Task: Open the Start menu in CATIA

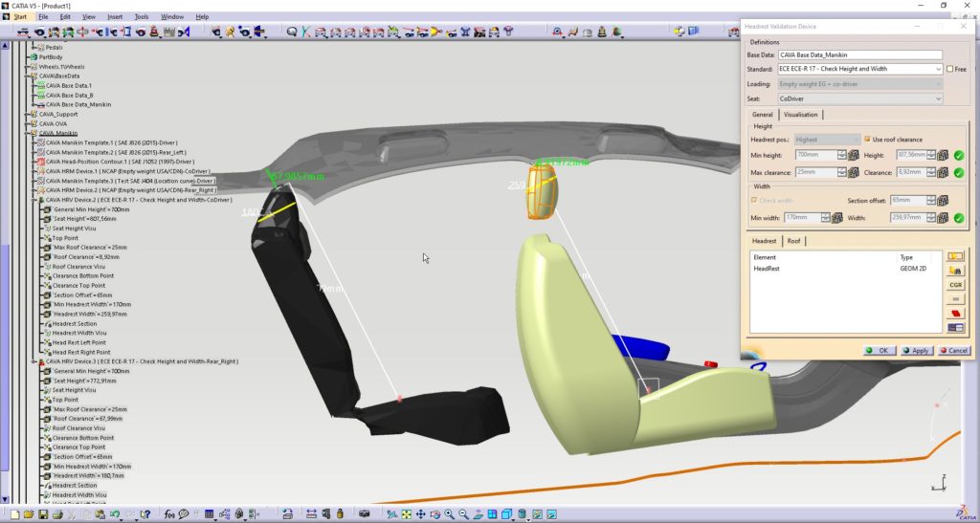Action: 20,17
